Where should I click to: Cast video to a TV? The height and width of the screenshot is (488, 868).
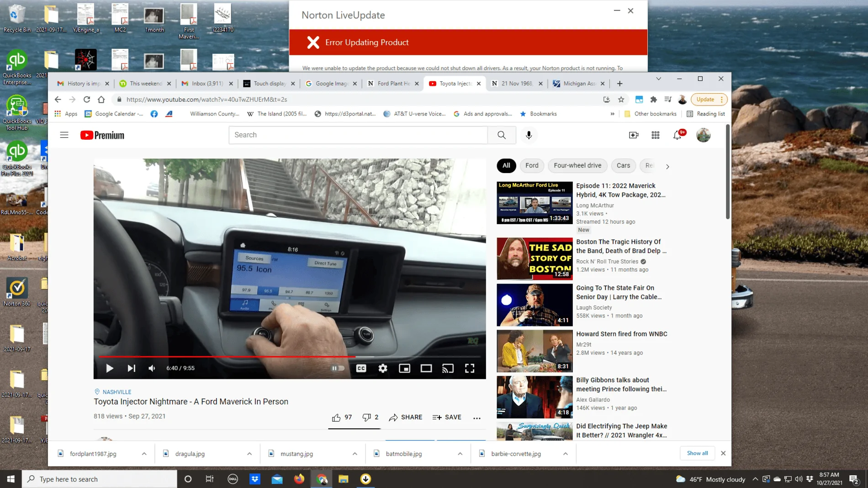tap(448, 368)
